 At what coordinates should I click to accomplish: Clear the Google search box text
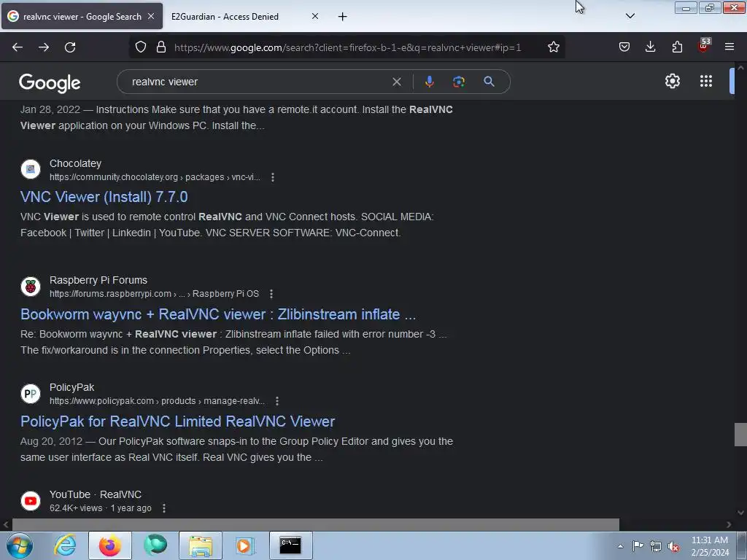click(396, 82)
